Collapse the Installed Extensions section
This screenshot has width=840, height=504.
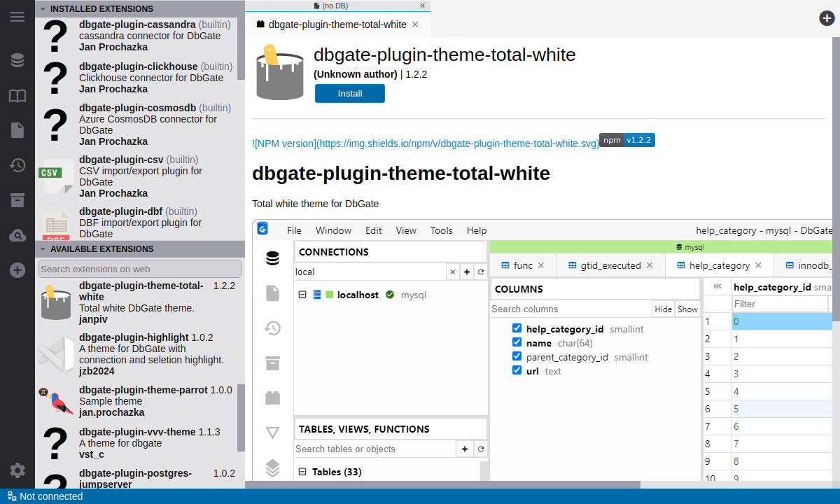[x=43, y=9]
